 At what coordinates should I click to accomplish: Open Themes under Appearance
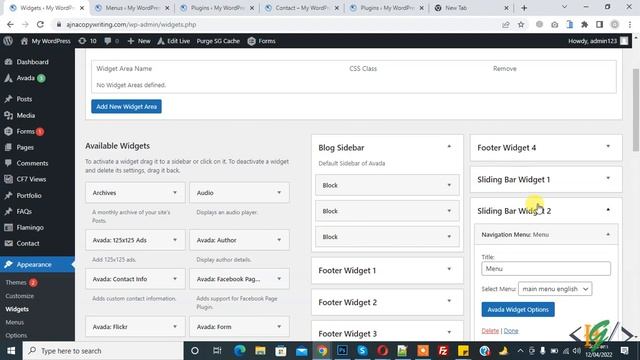16,282
